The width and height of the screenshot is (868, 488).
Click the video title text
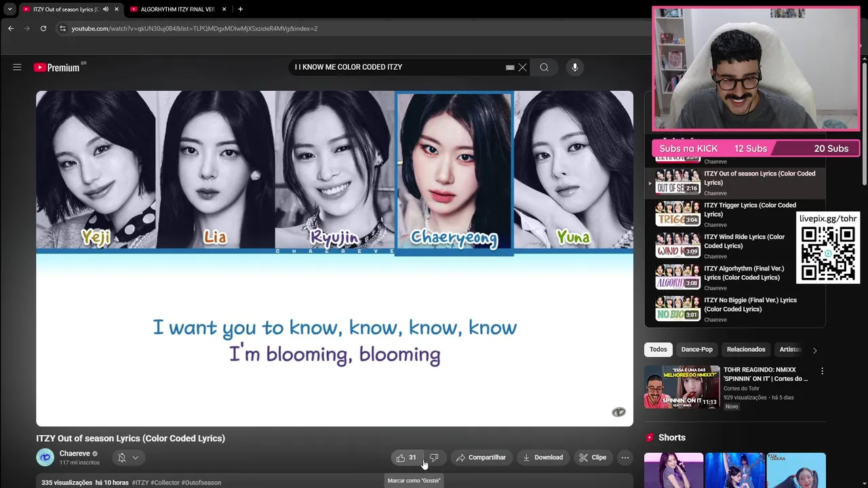tap(130, 439)
